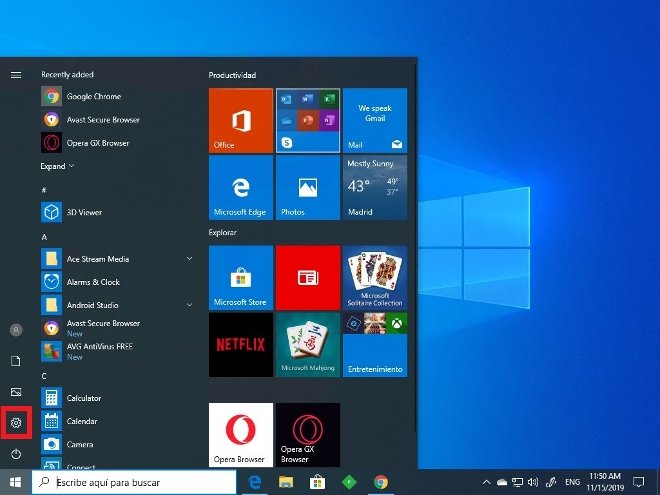Expand the Start hamburger menu
Viewport: 660px width, 495px height.
coord(16,75)
